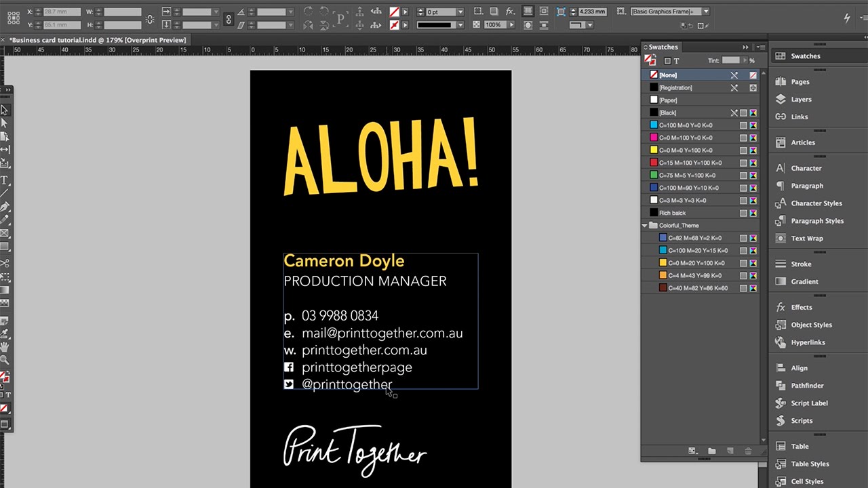The image size is (868, 488).
Task: Select the Rectangle Frame tool
Action: 4,233
